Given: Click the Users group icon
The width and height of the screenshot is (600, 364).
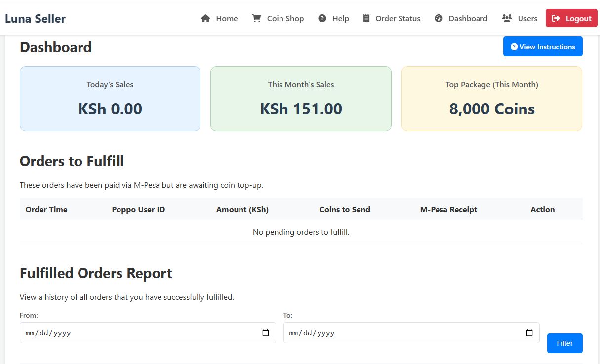Looking at the screenshot, I should pos(507,18).
